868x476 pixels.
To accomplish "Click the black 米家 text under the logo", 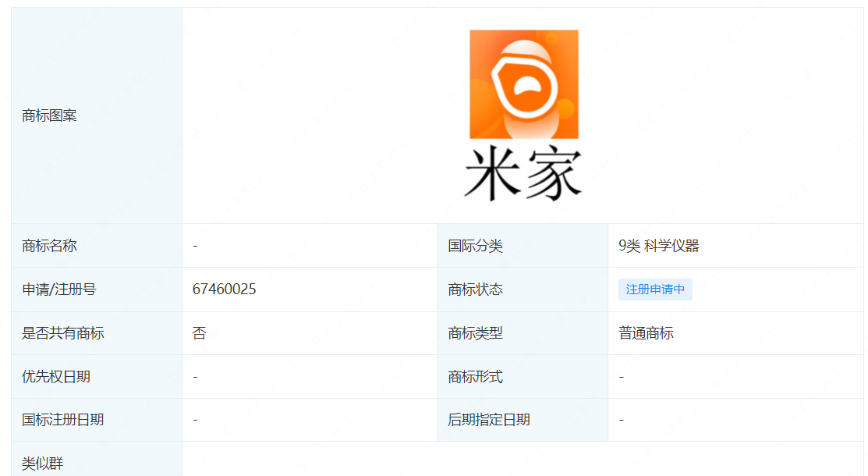I will pyautogui.click(x=523, y=172).
